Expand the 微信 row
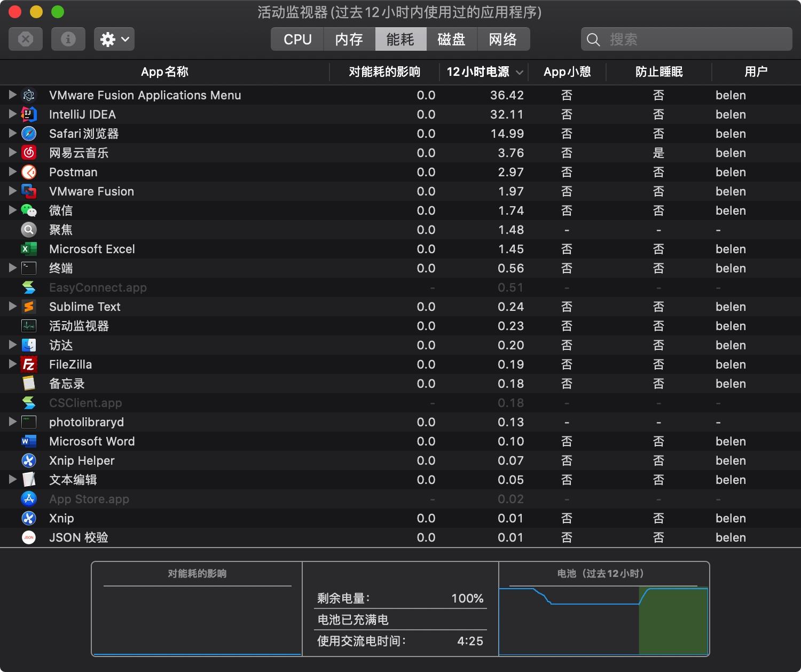 click(13, 210)
